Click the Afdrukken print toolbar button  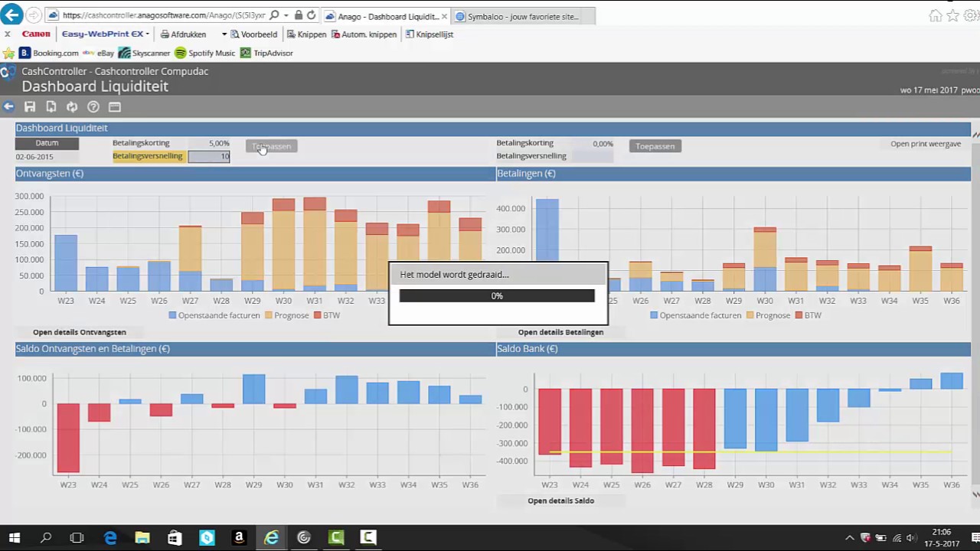183,34
